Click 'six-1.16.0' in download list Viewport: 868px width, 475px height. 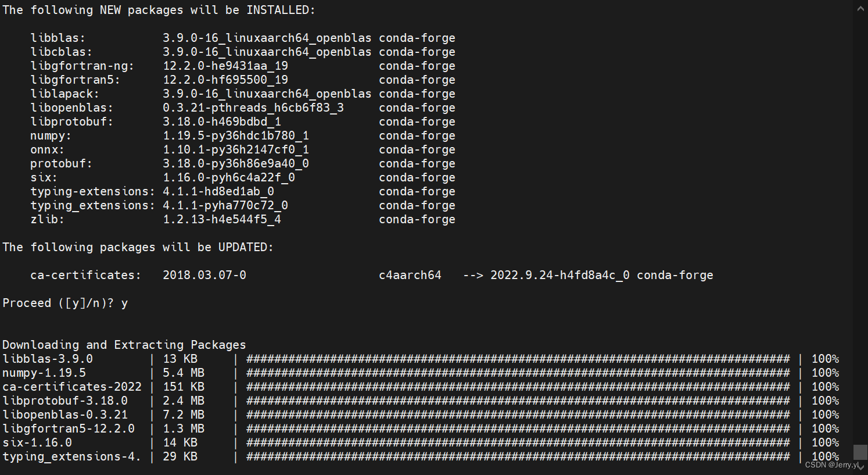(37, 443)
